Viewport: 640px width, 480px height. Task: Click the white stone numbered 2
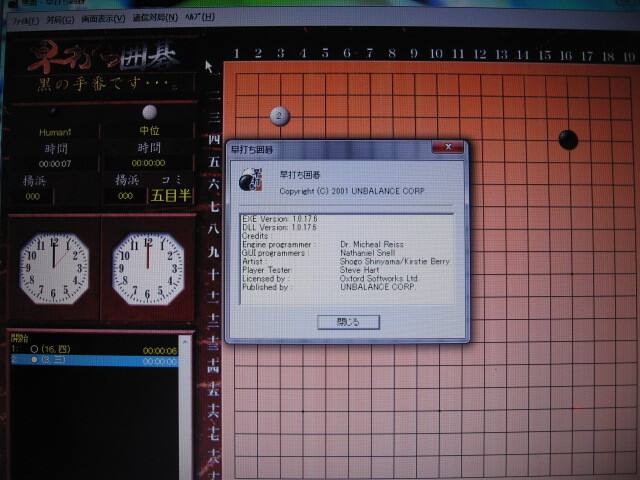click(280, 116)
